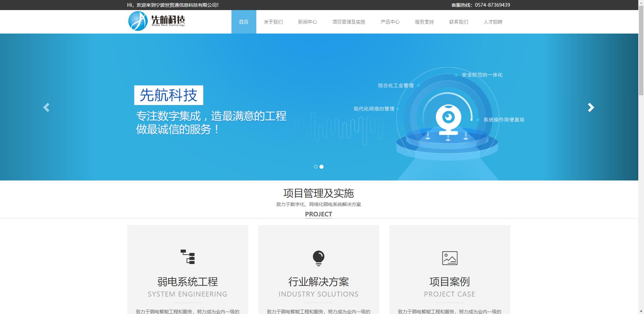The height and width of the screenshot is (314, 644).
Task: Open the 行业解决方案 card title
Action: coord(318,281)
